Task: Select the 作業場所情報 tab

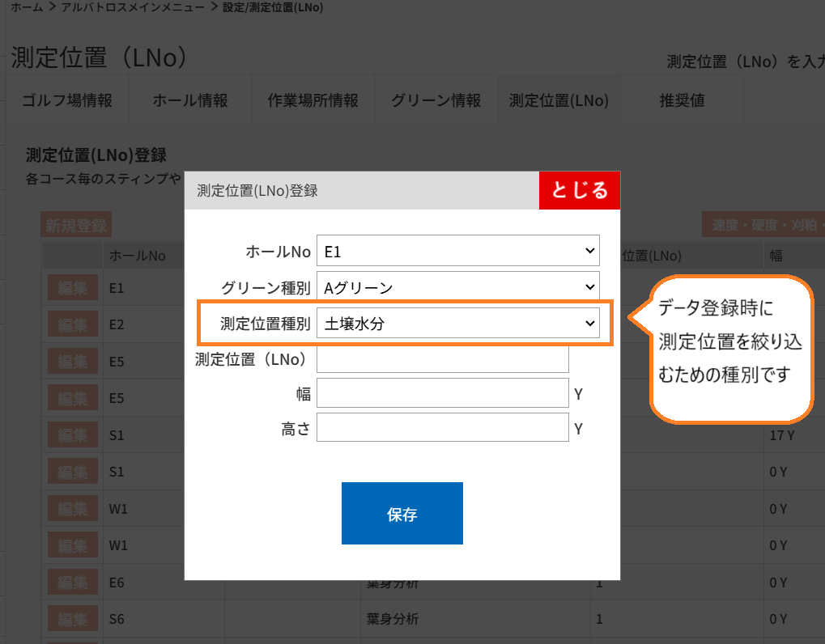Action: tap(313, 100)
